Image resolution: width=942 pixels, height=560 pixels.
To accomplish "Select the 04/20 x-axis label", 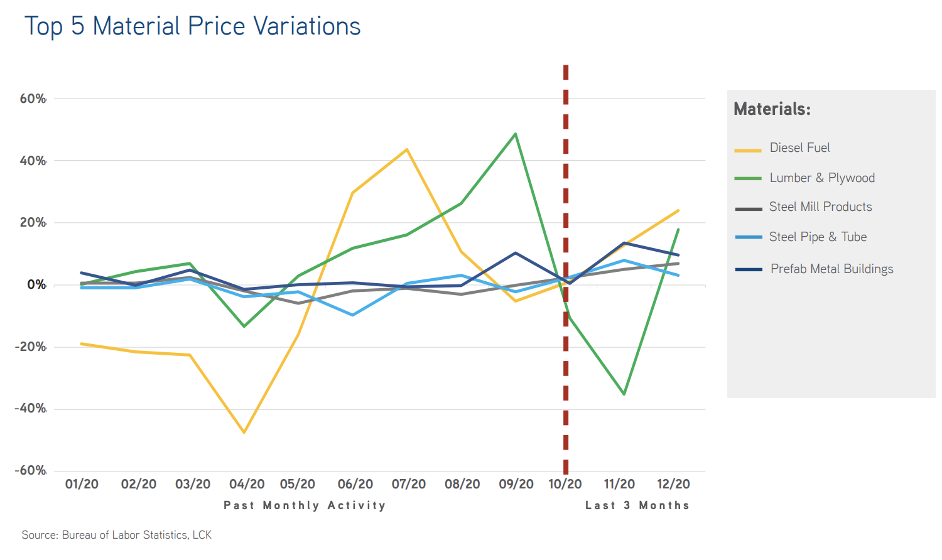I will click(247, 484).
